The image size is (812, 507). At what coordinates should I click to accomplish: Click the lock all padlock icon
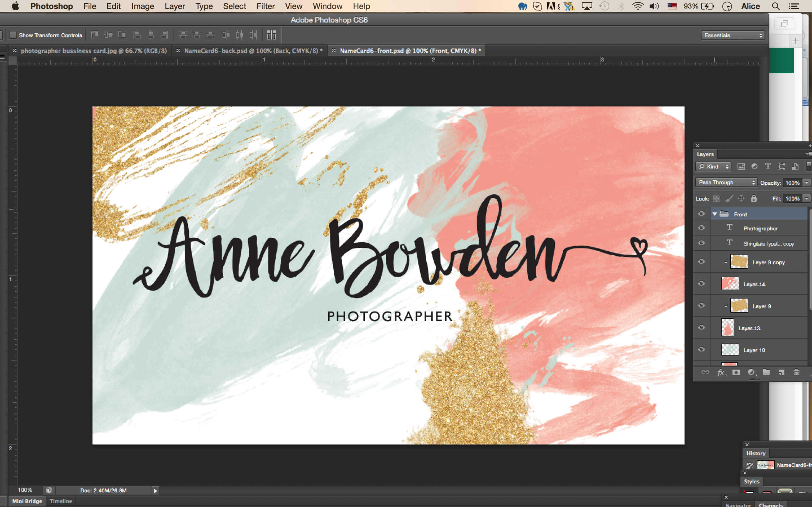[754, 198]
